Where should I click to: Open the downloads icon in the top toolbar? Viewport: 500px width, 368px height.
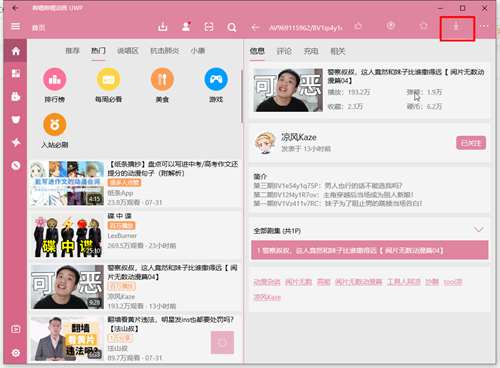(162, 27)
